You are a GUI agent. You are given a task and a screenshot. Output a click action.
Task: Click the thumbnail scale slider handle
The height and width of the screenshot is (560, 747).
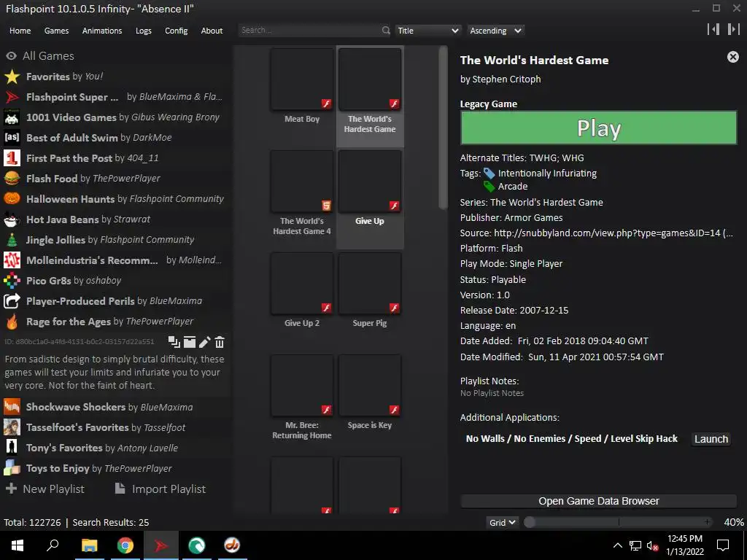[x=530, y=522]
